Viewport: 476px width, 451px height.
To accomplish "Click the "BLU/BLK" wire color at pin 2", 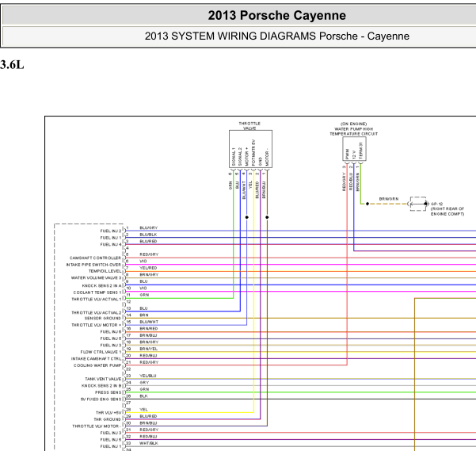I will click(x=148, y=235).
